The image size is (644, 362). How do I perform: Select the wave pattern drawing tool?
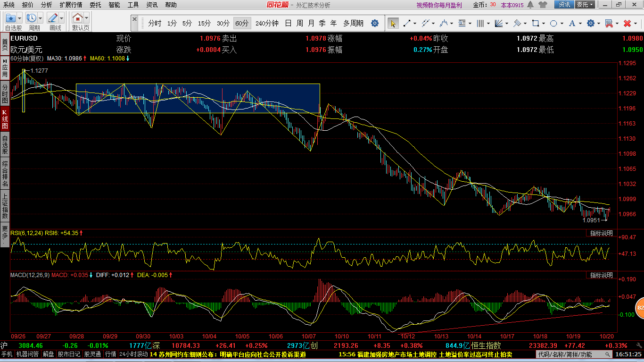444,23
